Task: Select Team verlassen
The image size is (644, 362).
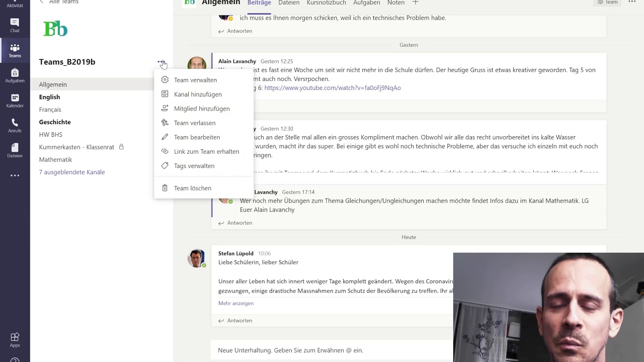Action: pyautogui.click(x=204, y=123)
